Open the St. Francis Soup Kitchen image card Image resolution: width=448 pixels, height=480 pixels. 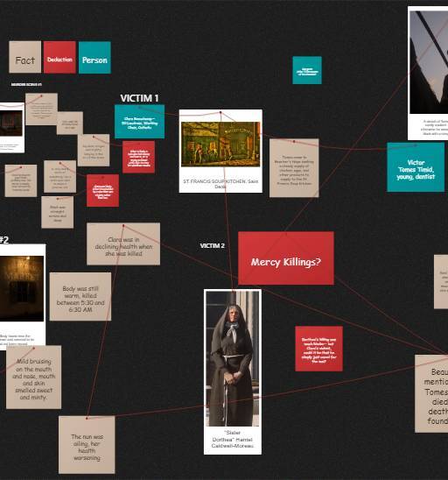(220, 151)
